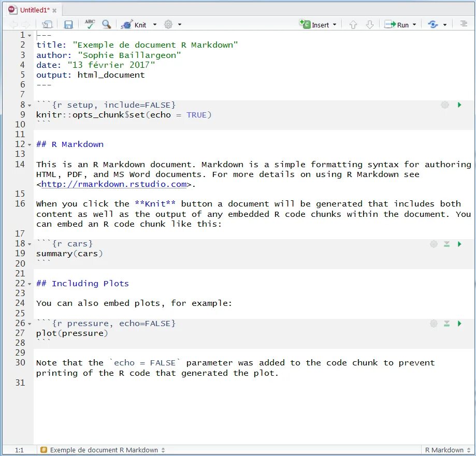Collapse Including Plots section fold
This screenshot has width=476, height=456.
pyautogui.click(x=30, y=284)
